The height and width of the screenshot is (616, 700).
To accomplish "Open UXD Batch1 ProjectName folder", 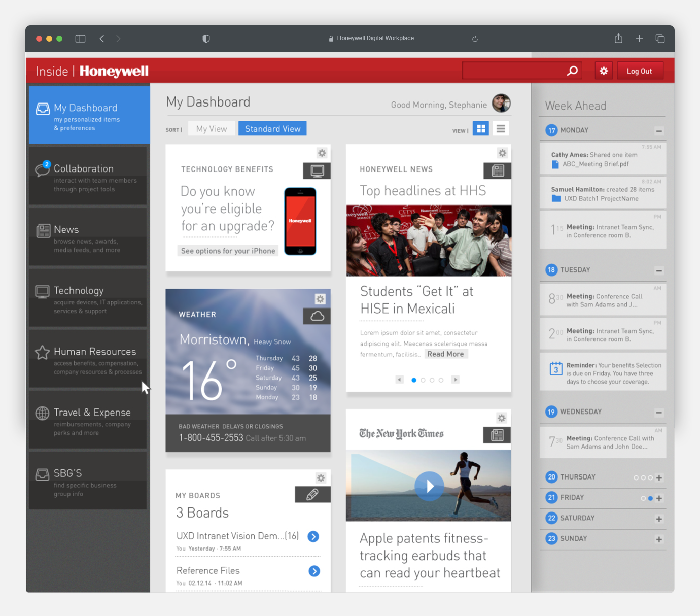I will pyautogui.click(x=595, y=199).
